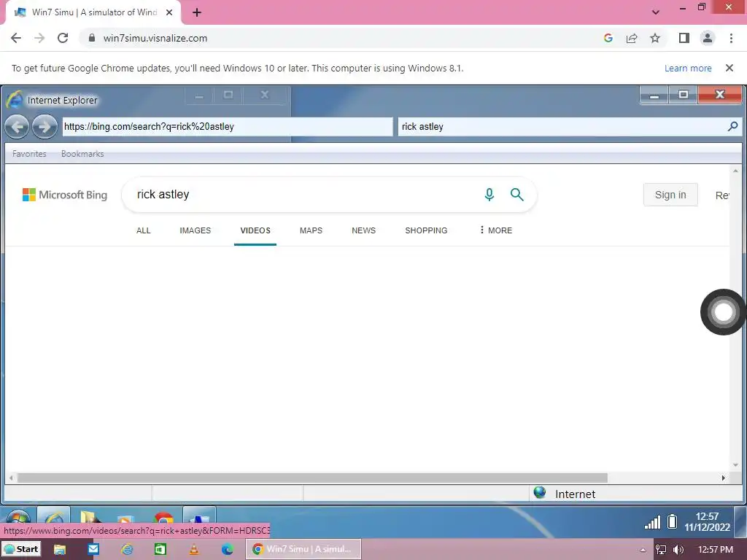Open the Favorites menu
This screenshot has height=560, width=747.
pyautogui.click(x=29, y=154)
